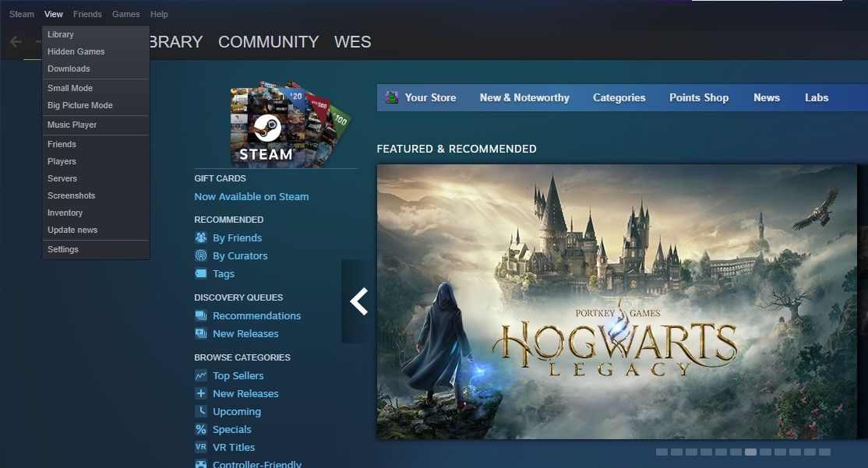Click Now Available on Steam link

[x=252, y=196]
